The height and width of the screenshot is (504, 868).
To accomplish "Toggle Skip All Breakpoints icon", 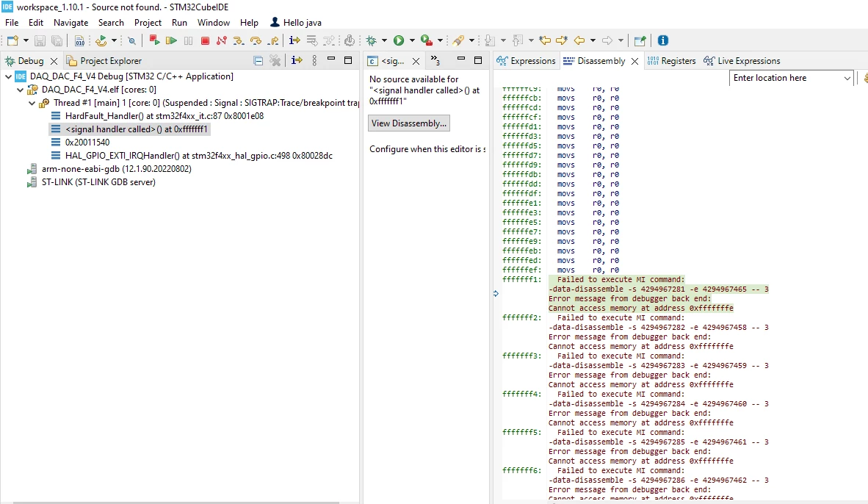I will (x=131, y=40).
